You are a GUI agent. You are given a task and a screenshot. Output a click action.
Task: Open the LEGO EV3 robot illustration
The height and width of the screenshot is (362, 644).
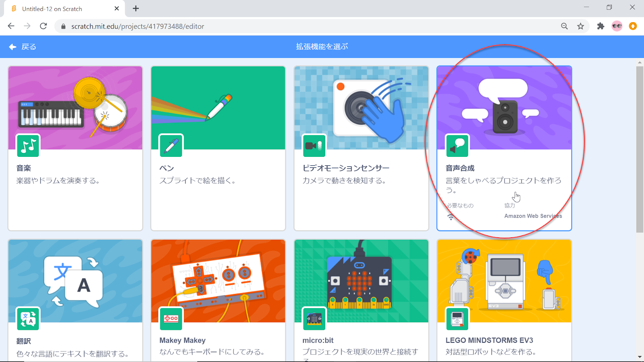[504, 281]
